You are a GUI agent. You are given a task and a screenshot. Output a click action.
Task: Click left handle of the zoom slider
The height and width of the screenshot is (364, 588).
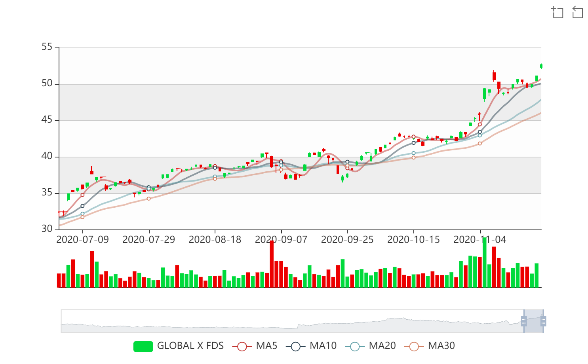(x=524, y=321)
